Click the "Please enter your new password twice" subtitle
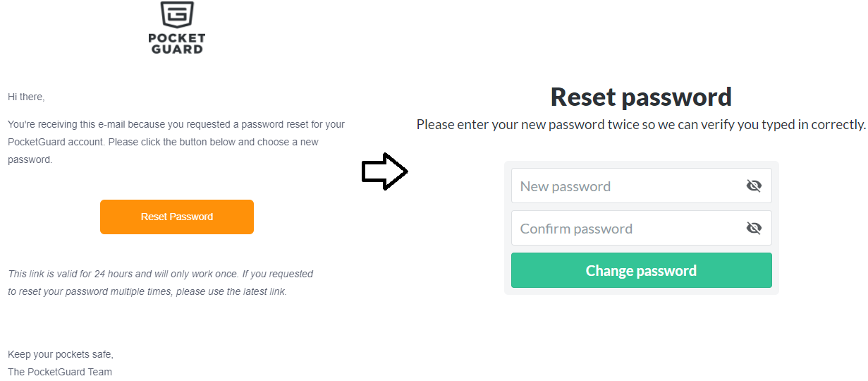868x381 pixels. [x=640, y=125]
